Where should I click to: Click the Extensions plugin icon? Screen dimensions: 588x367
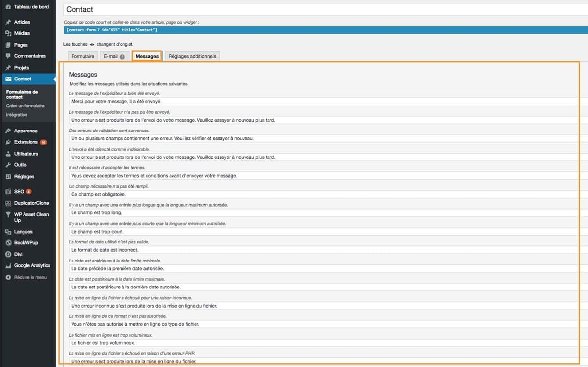point(8,142)
